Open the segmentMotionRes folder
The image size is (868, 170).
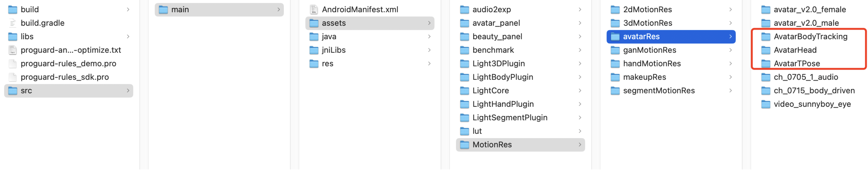(658, 91)
